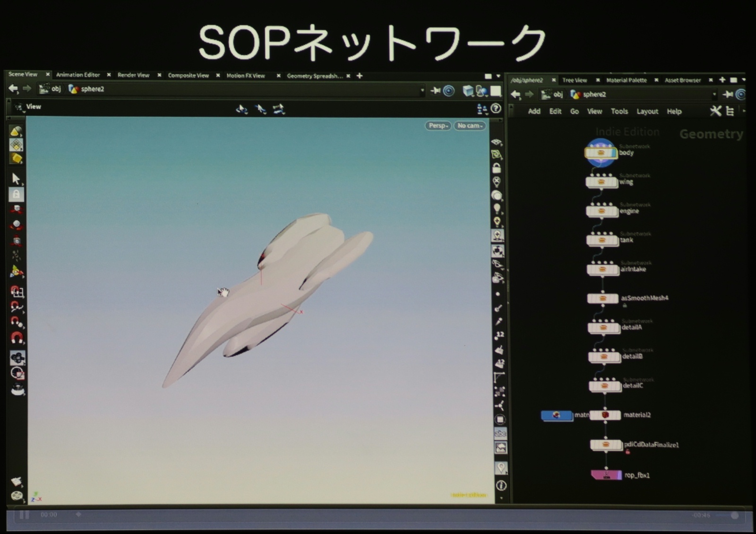Viewport: 756px width, 534px height.
Task: Open the wrench network settings icon
Action: pos(715,111)
